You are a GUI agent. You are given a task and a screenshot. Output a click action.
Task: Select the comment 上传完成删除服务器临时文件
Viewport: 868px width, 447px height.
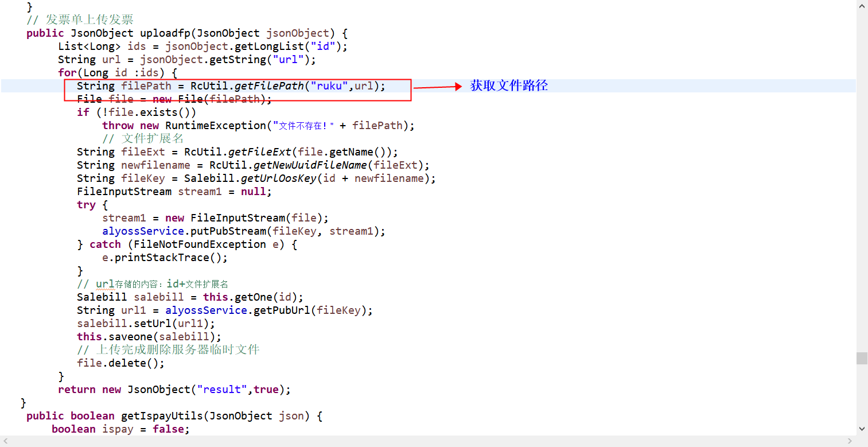[168, 350]
